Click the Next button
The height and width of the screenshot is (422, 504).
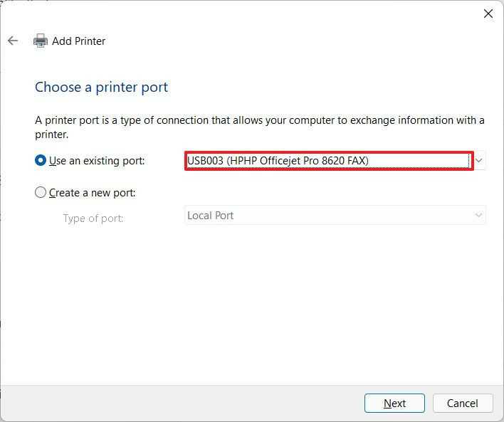click(x=394, y=403)
